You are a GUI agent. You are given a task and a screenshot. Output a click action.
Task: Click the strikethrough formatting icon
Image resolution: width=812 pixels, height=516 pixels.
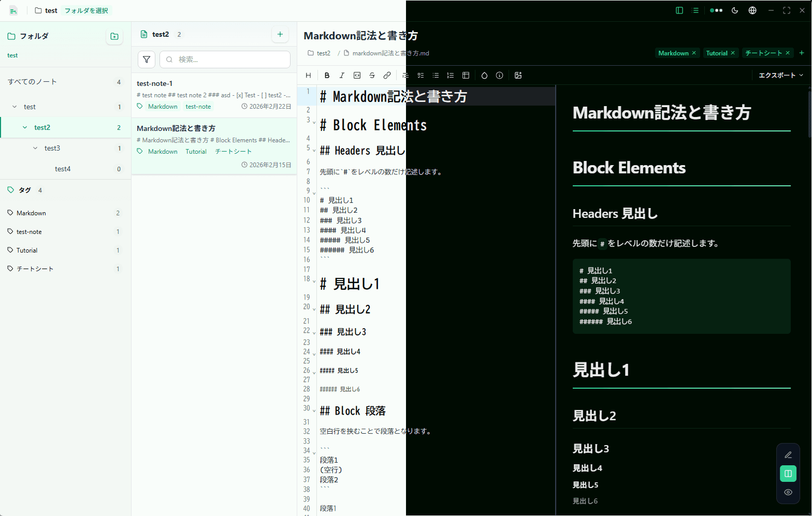click(372, 76)
